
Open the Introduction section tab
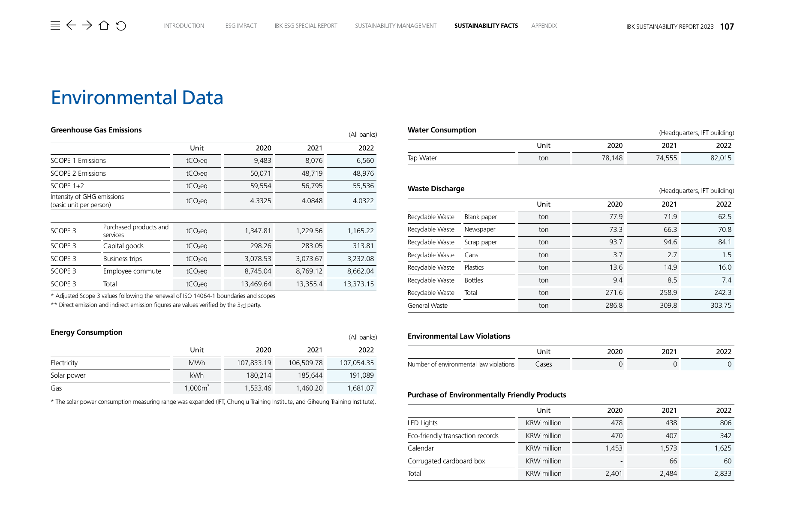[x=184, y=26]
